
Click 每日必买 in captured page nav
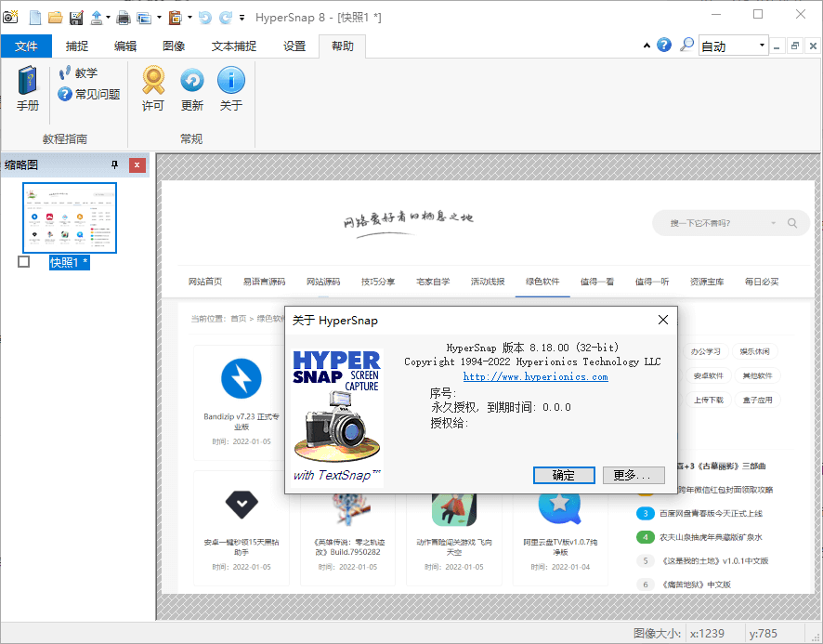click(762, 282)
